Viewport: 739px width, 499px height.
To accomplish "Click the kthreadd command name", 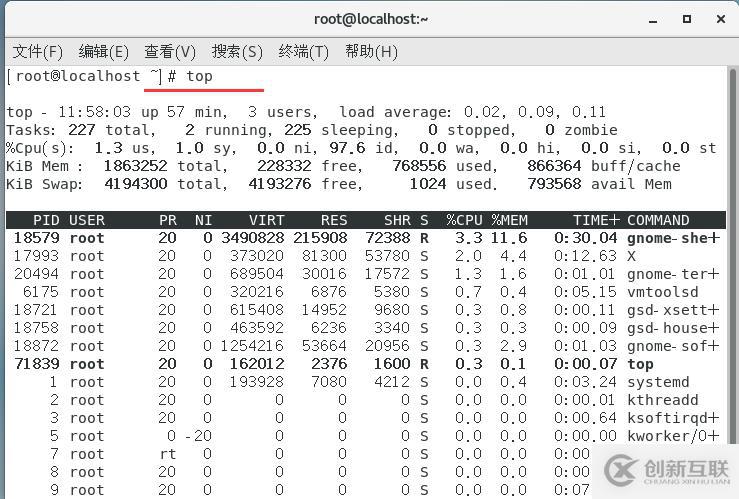I will (663, 400).
